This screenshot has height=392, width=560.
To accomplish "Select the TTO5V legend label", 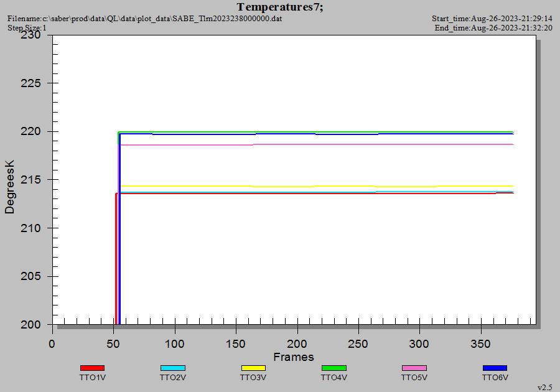I will tap(414, 377).
